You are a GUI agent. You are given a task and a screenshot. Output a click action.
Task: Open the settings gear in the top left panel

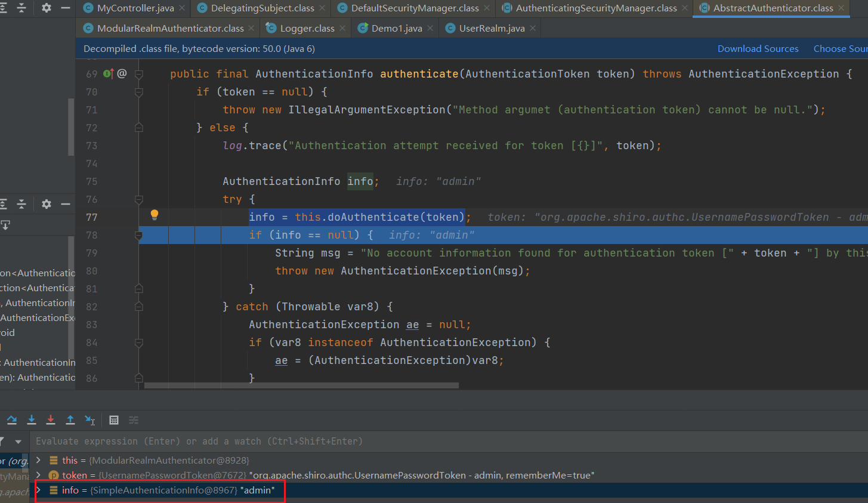click(47, 8)
